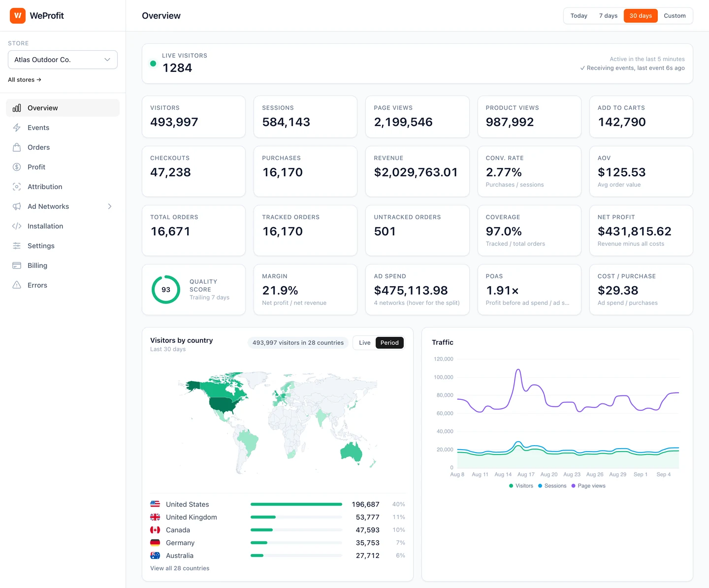Click the United States visitors progress bar

[x=296, y=504]
